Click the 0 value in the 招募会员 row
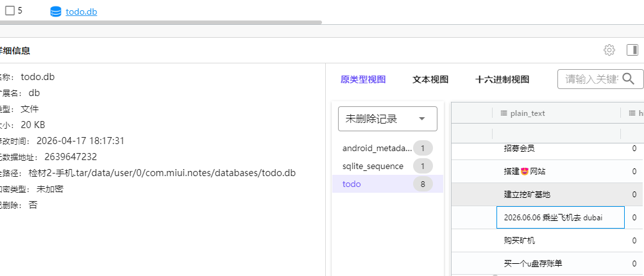 (x=634, y=149)
